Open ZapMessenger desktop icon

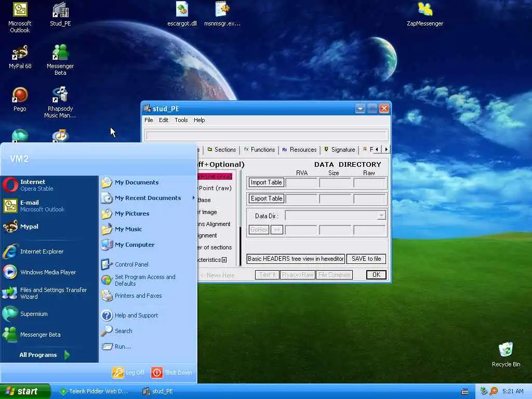(425, 14)
